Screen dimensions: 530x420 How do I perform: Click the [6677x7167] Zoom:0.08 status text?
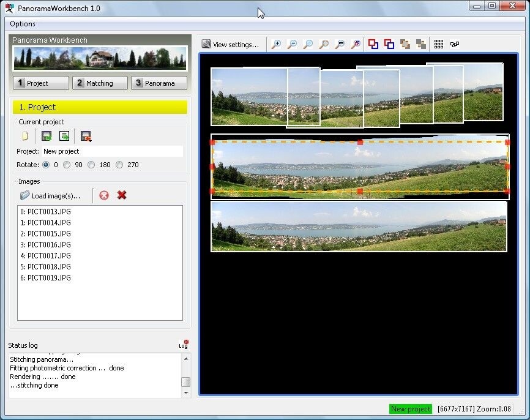[x=474, y=409]
